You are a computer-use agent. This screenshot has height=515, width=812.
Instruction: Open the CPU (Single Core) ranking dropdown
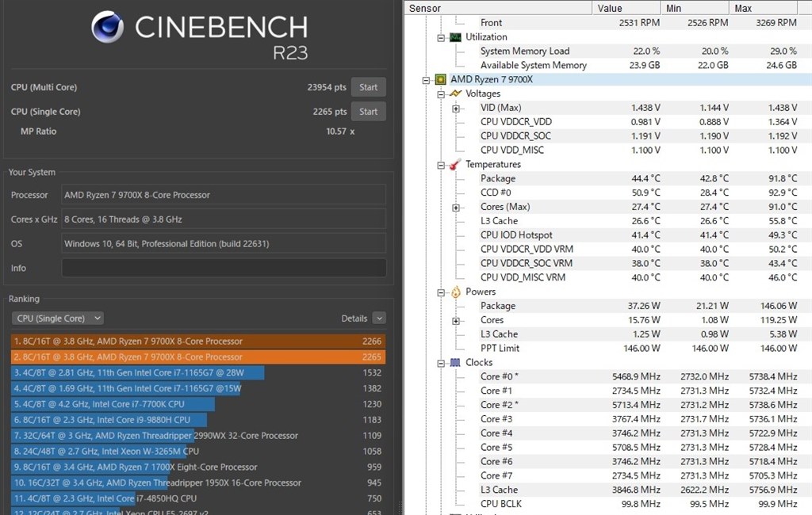click(x=57, y=319)
